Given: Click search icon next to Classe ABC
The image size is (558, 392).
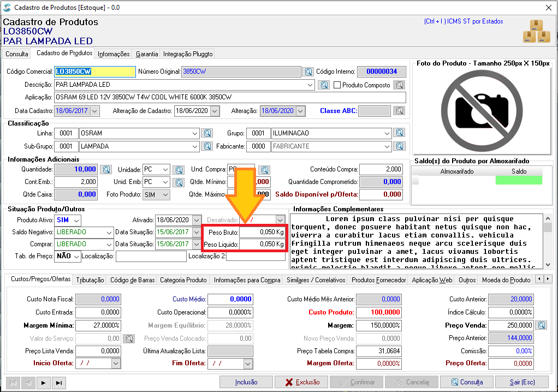Looking at the screenshot, I should click(400, 111).
